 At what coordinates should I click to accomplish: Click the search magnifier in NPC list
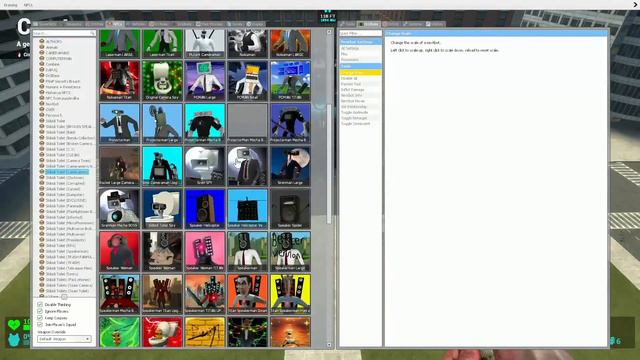click(92, 33)
